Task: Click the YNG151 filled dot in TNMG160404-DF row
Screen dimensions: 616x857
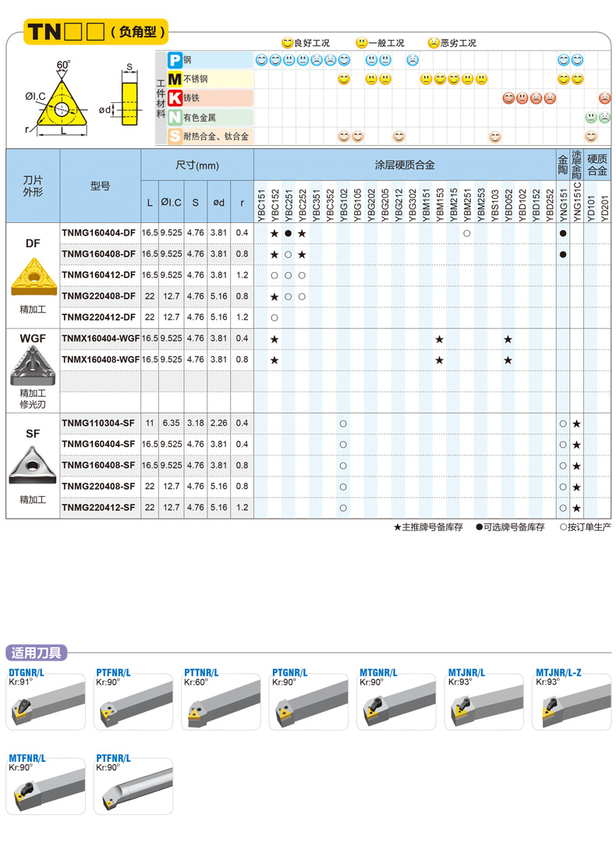Action: point(563,233)
